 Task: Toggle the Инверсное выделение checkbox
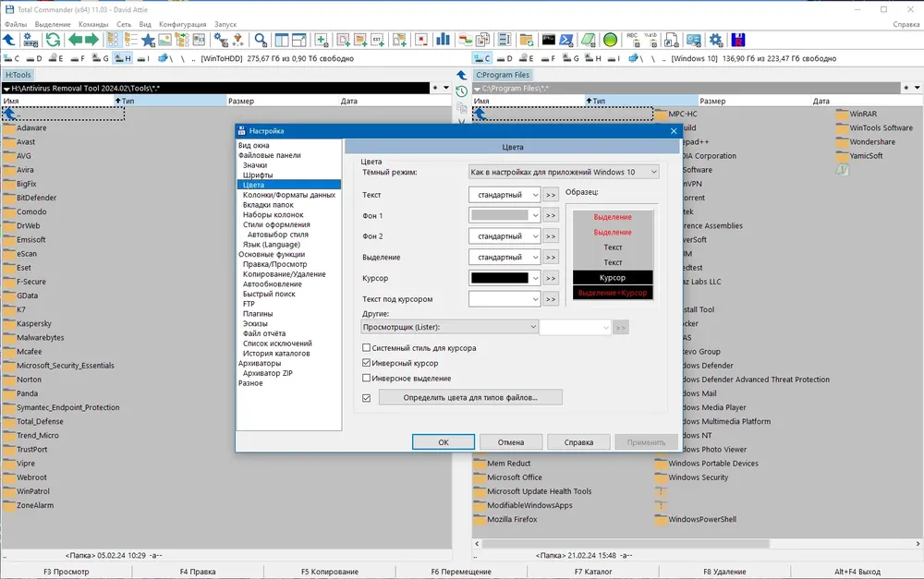tap(366, 378)
